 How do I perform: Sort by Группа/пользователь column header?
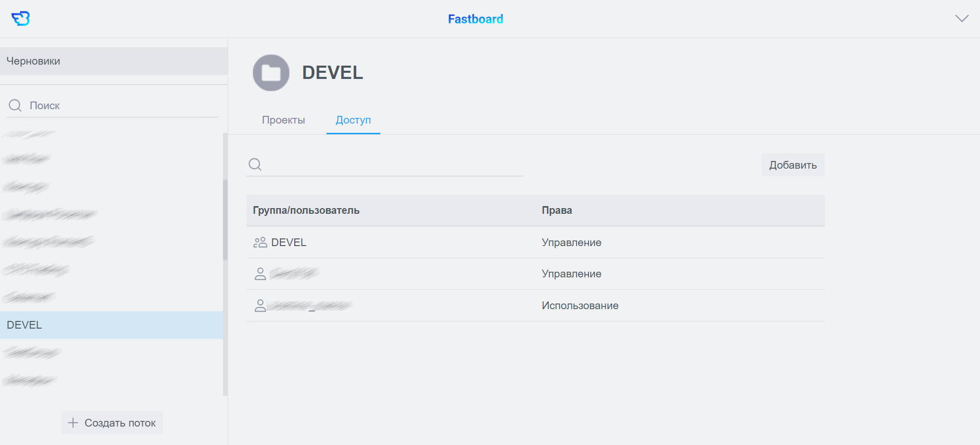tap(306, 210)
